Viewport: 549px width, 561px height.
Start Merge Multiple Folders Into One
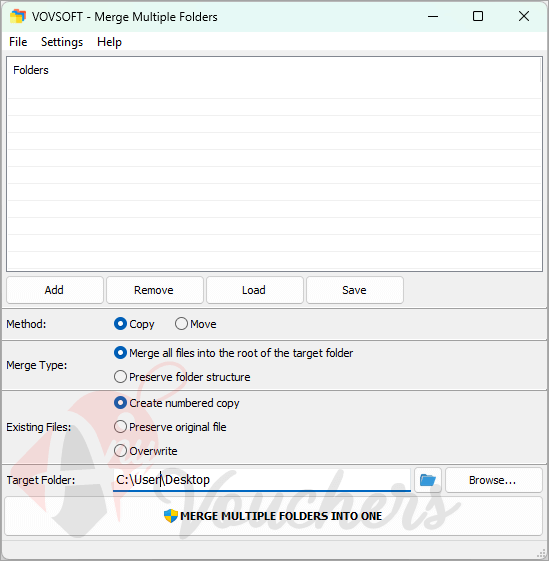(274, 516)
